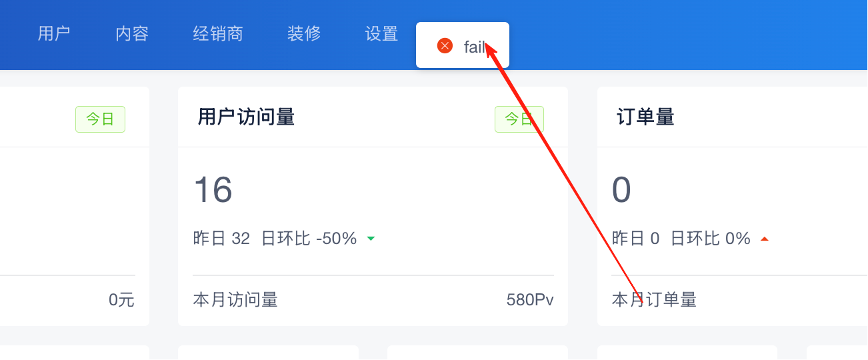
Task: Click the fail notification message
Action: click(x=463, y=45)
